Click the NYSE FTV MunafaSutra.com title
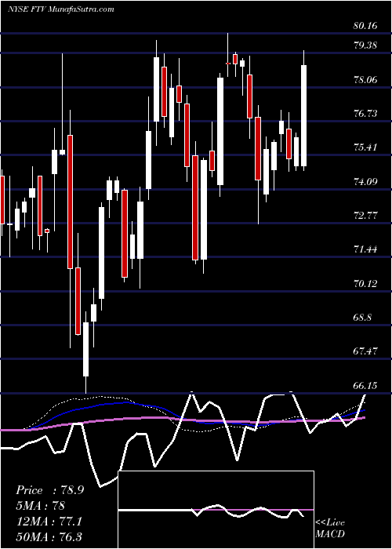392x549 pixels. [x=61, y=9]
